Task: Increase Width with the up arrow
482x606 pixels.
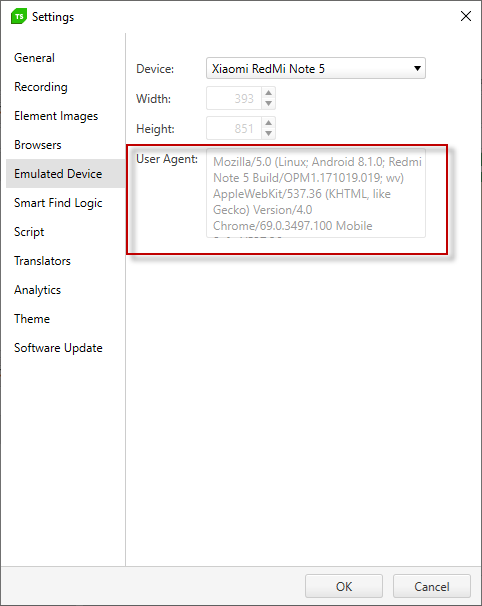Action: pyautogui.click(x=268, y=93)
